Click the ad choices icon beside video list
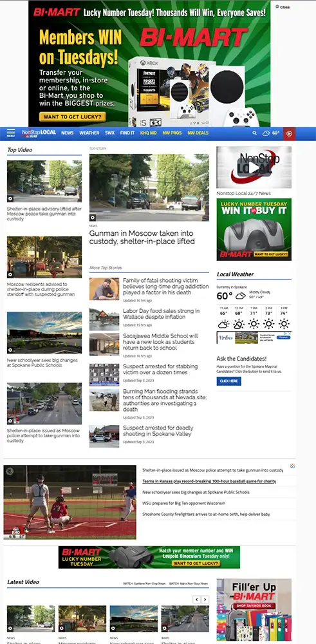Screen dimensions: 316x644 (x=293, y=466)
